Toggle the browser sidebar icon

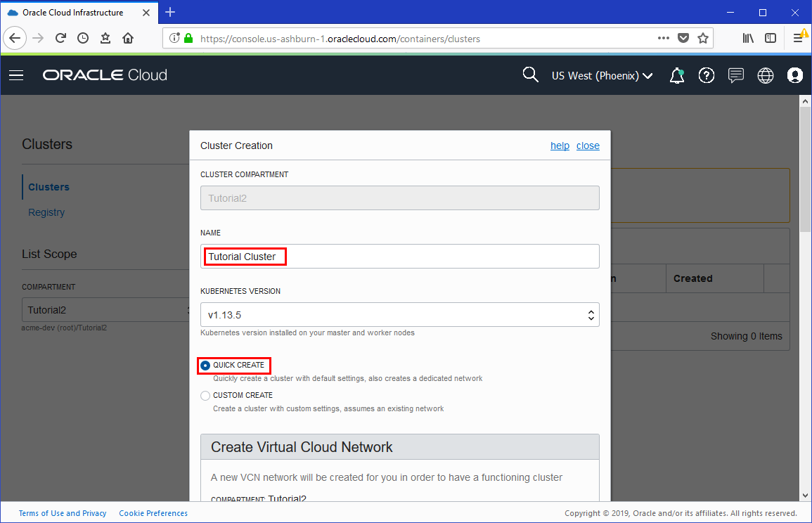point(771,39)
